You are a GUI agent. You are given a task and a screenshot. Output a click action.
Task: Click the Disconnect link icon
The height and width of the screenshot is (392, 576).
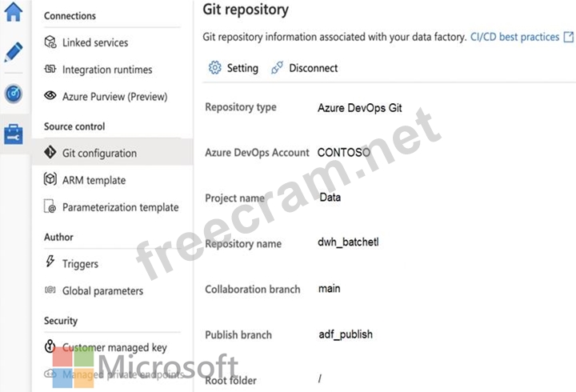pyautogui.click(x=277, y=68)
